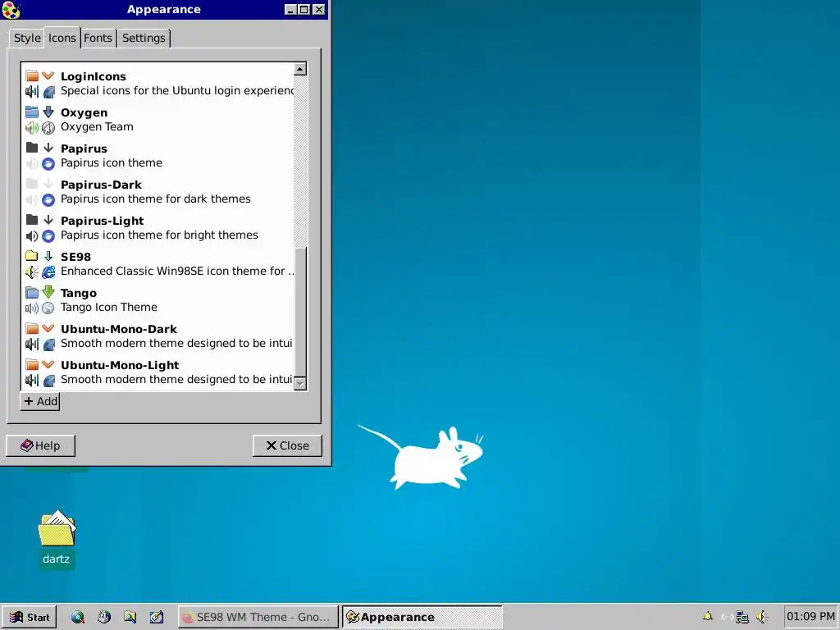Select the SE98 theme name
This screenshot has width=840, height=630.
tap(75, 257)
